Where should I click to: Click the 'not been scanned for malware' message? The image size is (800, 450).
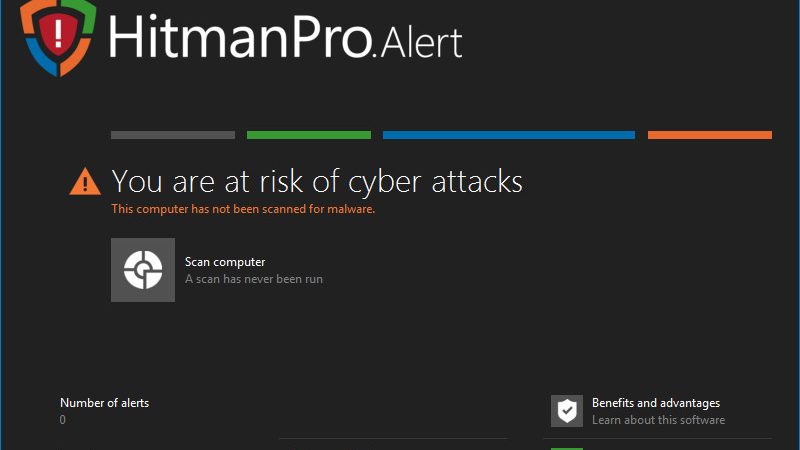click(243, 209)
